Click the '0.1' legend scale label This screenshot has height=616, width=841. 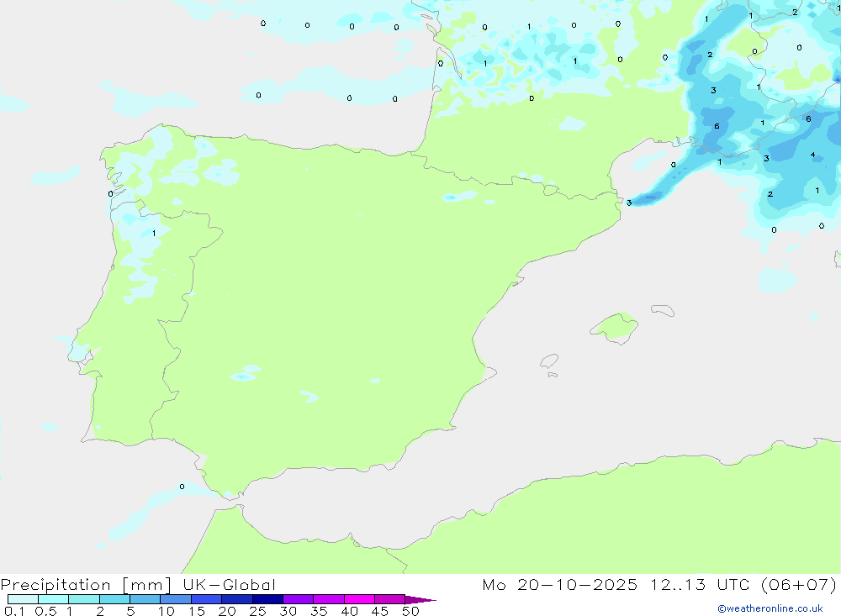[14, 611]
